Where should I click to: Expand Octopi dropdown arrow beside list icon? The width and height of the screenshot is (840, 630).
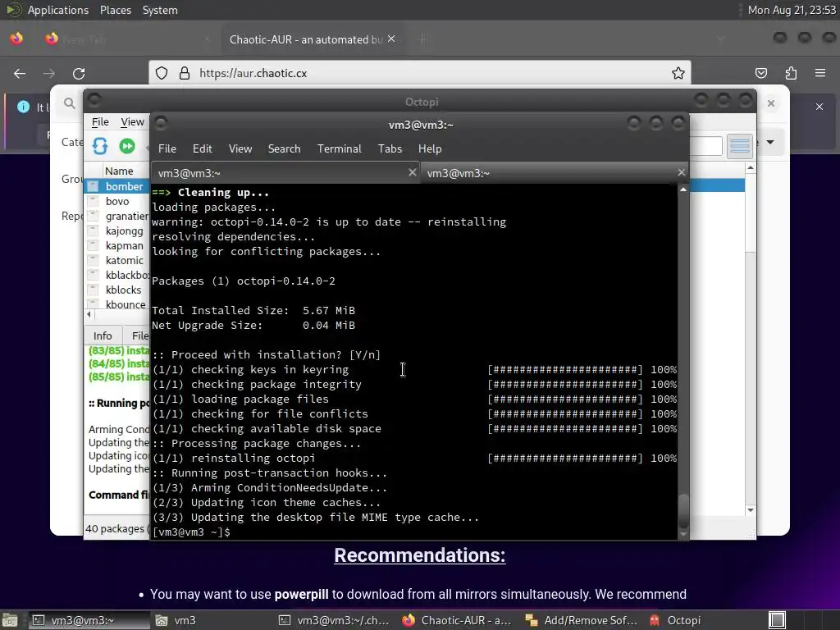click(x=770, y=143)
